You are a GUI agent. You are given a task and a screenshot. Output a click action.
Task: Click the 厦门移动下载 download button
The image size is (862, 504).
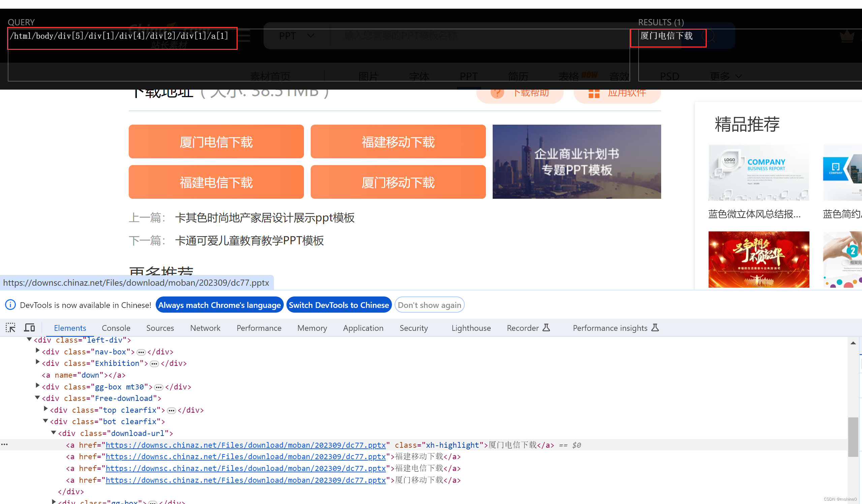[398, 182]
